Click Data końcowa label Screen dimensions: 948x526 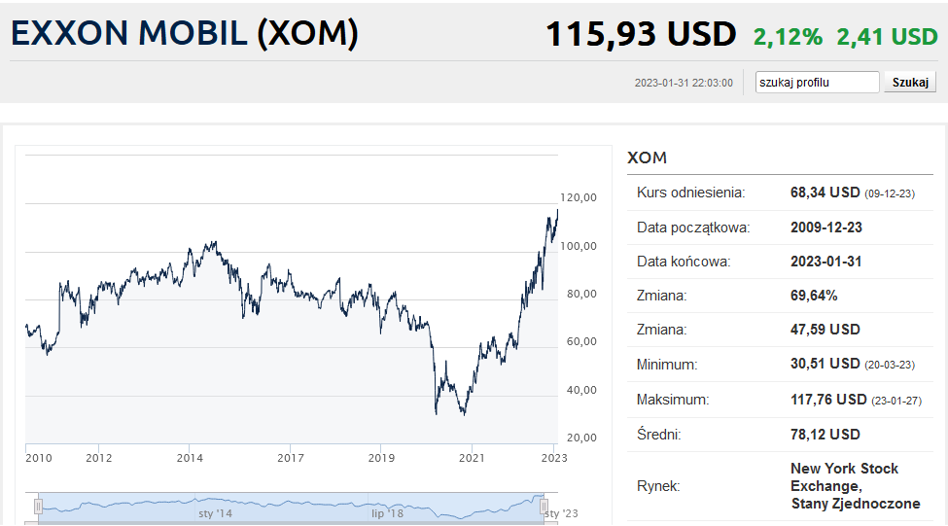(x=683, y=262)
